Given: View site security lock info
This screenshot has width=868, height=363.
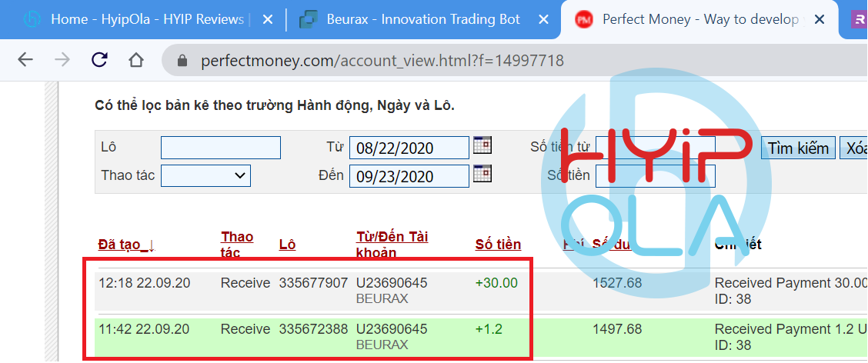Looking at the screenshot, I should (x=182, y=60).
